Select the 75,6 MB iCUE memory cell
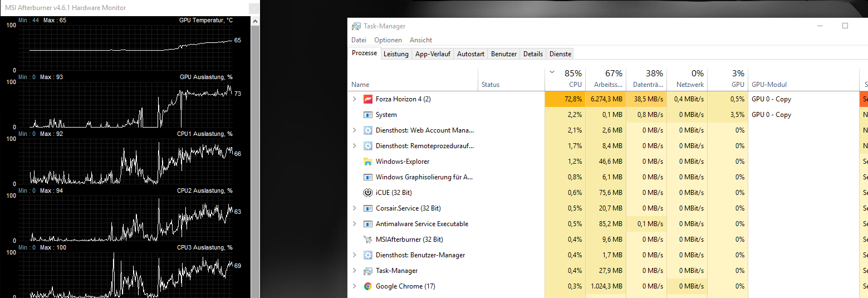 606,193
